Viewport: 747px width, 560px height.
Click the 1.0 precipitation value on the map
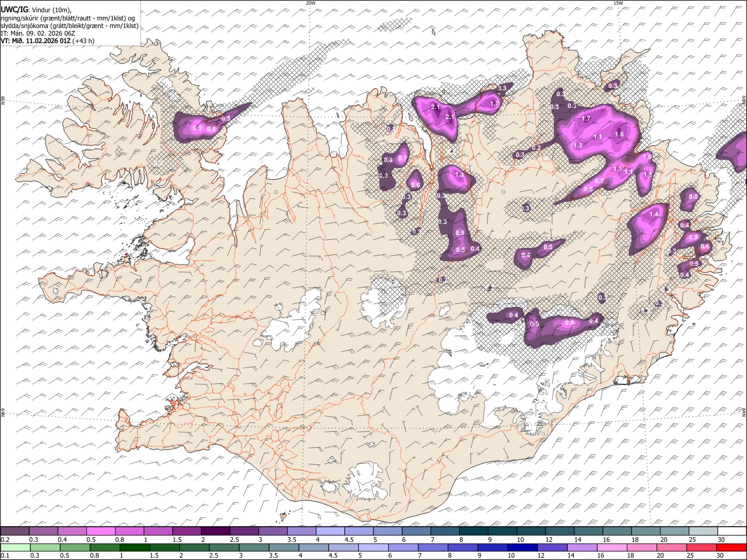click(647, 157)
